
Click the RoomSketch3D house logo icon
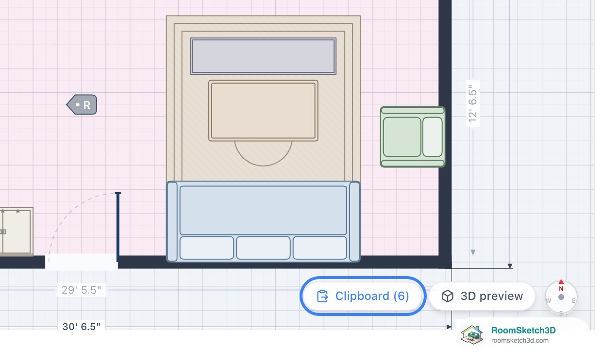click(x=472, y=335)
